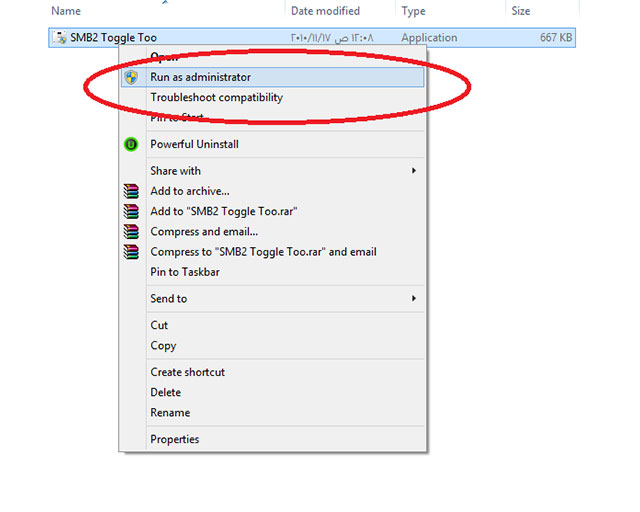Select Compress to "SMB2 Toggle Too.rar" and email
The image size is (640, 512).
point(273,252)
